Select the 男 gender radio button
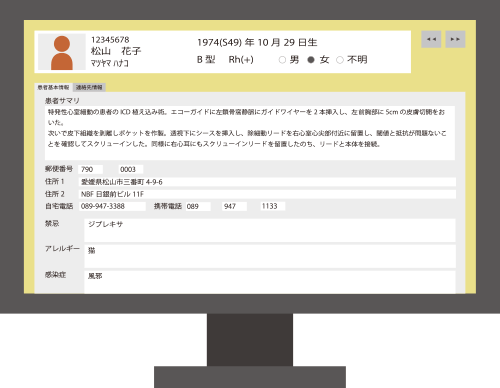The height and width of the screenshot is (388, 500). [x=282, y=60]
